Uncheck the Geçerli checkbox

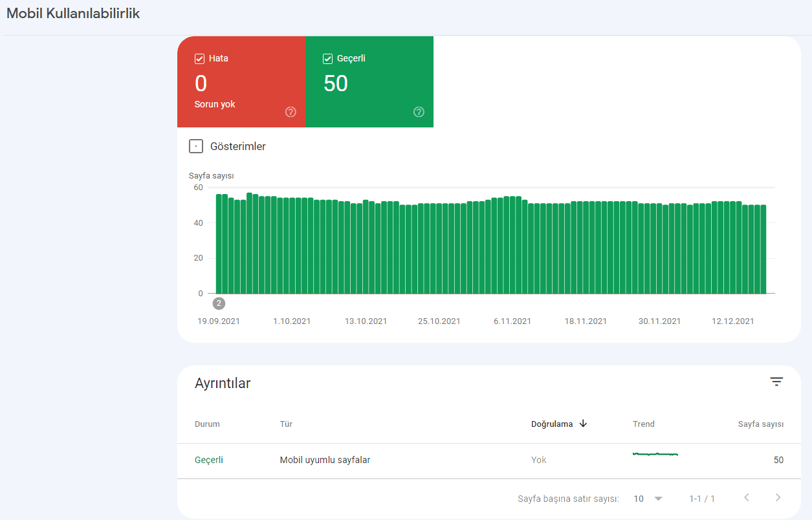[x=328, y=59]
